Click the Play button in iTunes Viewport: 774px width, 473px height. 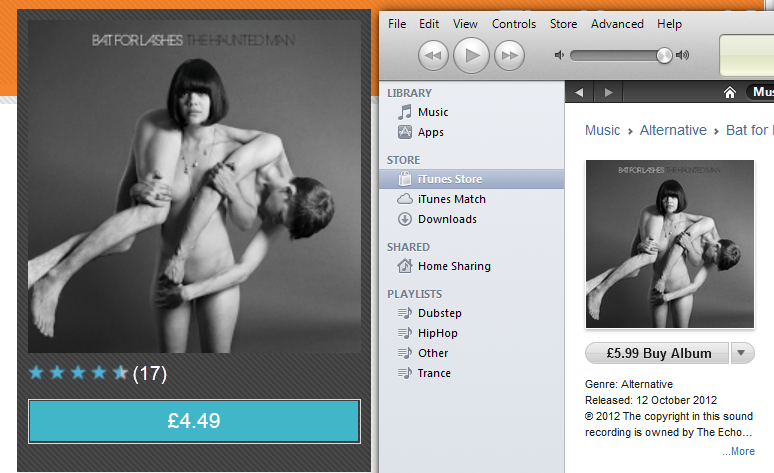471,55
